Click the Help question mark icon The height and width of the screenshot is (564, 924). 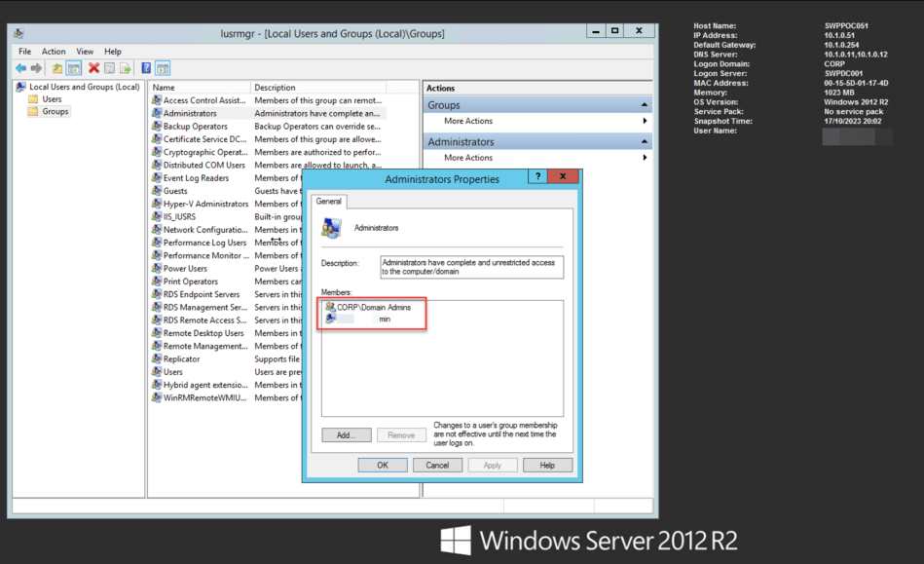(x=147, y=68)
